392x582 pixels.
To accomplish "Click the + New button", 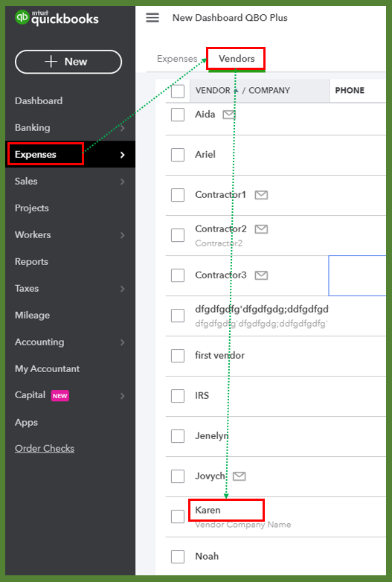I will tap(68, 62).
